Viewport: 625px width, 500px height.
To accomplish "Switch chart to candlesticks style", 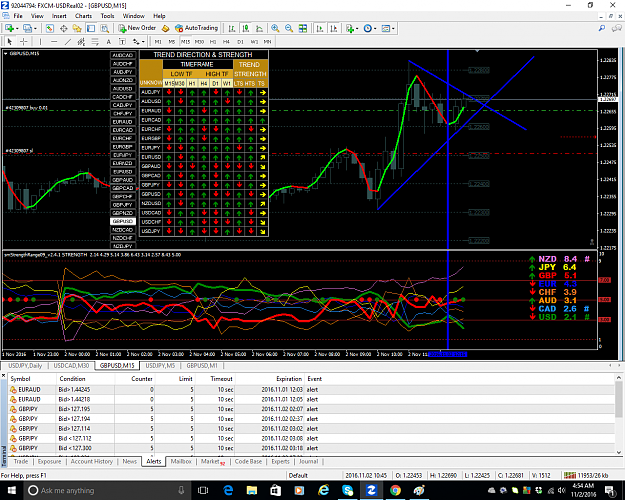I will point(246,28).
